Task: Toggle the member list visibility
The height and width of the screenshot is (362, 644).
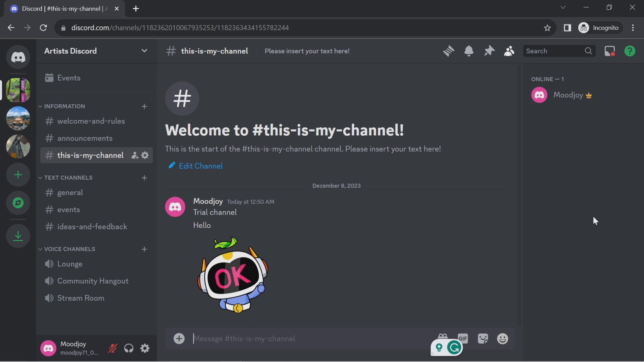Action: pyautogui.click(x=509, y=51)
